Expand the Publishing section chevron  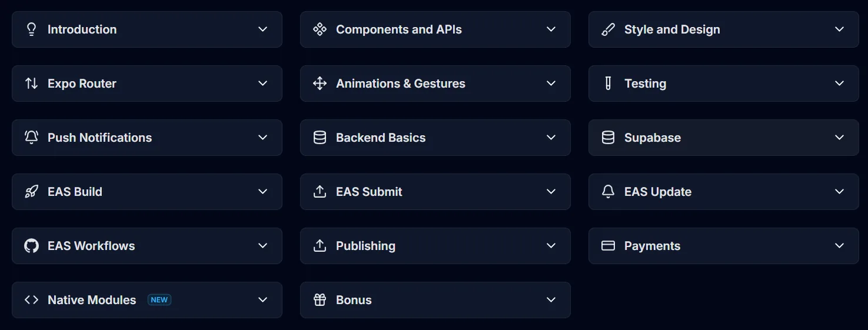pyautogui.click(x=551, y=246)
